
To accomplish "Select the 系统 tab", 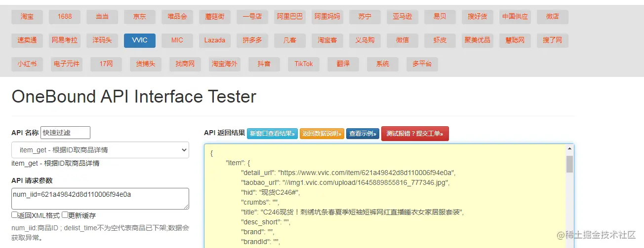I will tap(383, 64).
